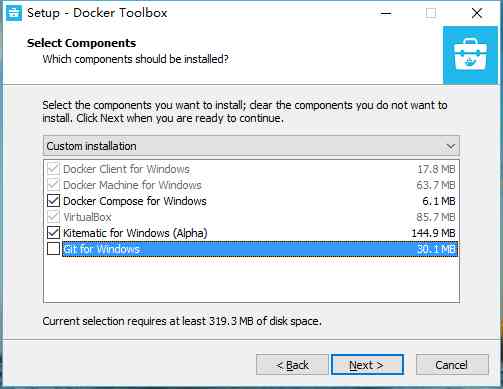
Task: Open the Custom installation dropdown
Action: point(251,146)
